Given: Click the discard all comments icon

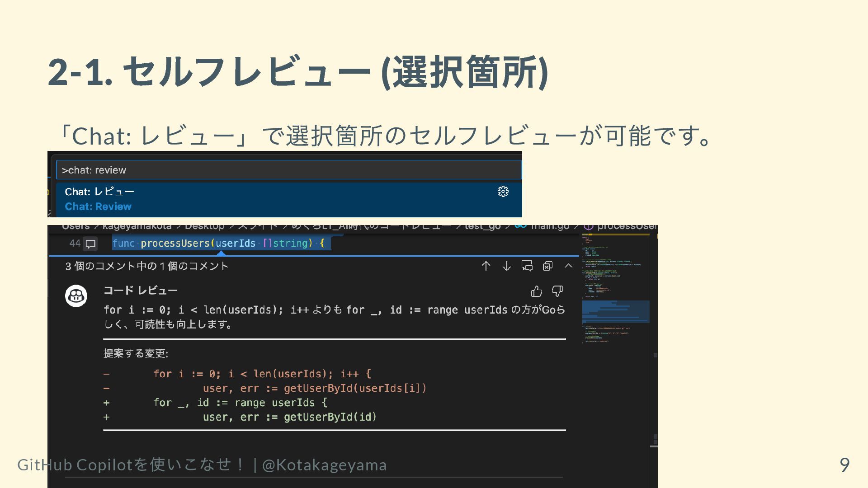Looking at the screenshot, I should (x=548, y=266).
